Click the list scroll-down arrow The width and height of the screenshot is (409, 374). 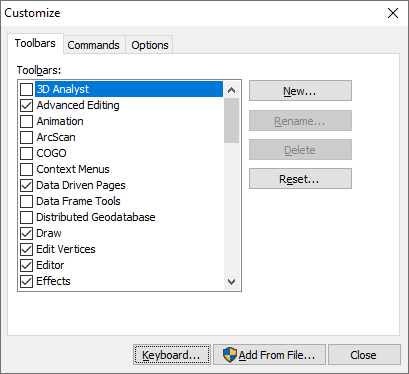[231, 282]
